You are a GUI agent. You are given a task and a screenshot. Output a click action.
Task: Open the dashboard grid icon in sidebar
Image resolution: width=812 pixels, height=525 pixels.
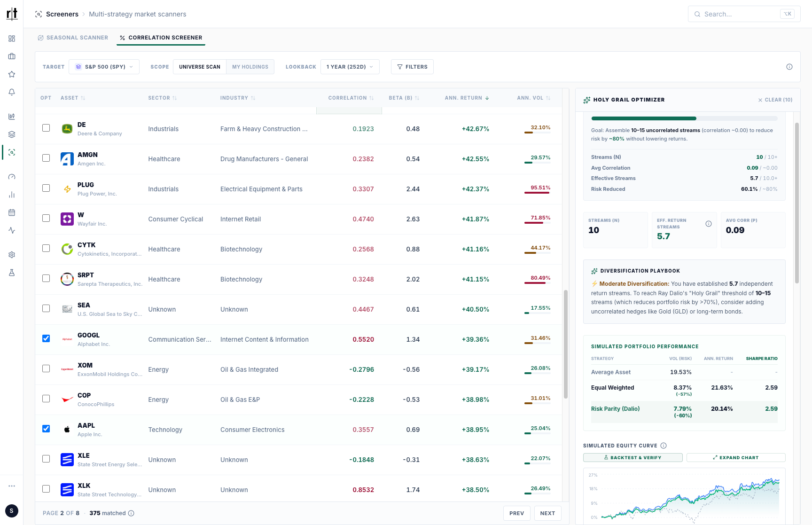(x=12, y=39)
